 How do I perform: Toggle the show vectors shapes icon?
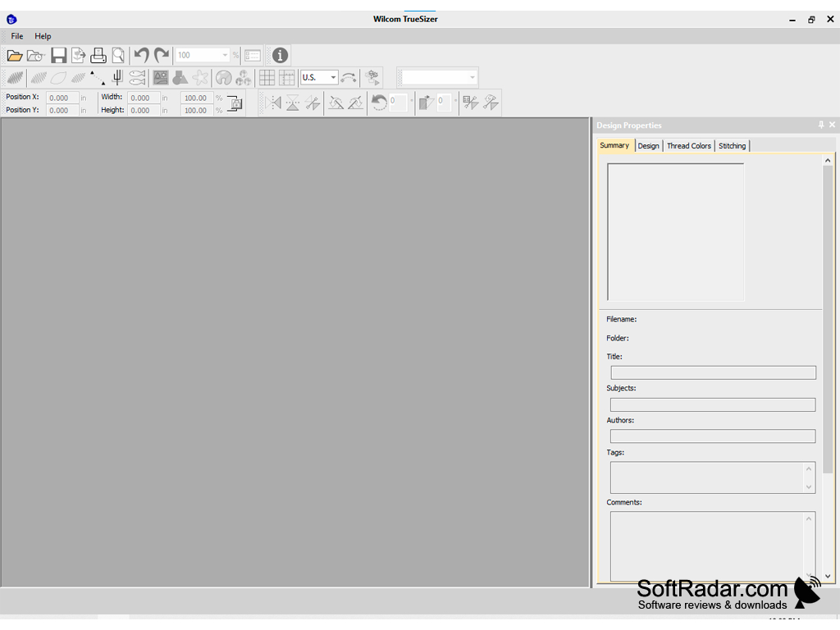[x=180, y=78]
